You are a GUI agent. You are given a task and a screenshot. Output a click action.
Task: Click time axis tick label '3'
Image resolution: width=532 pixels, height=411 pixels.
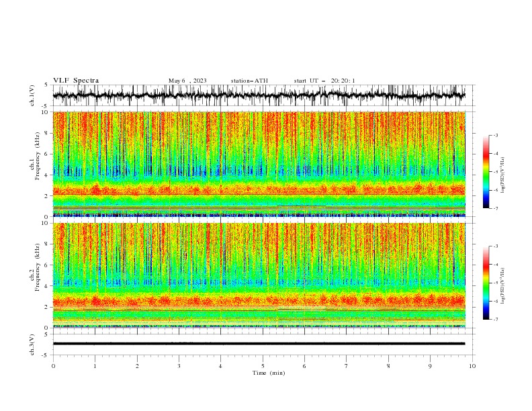tap(179, 366)
